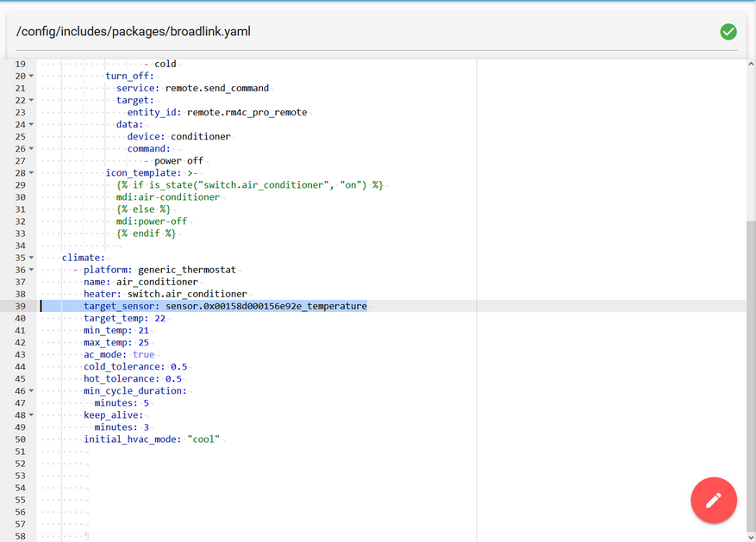Click the '{% else %}' template line
Image resolution: width=756 pixels, height=542 pixels.
click(x=143, y=209)
